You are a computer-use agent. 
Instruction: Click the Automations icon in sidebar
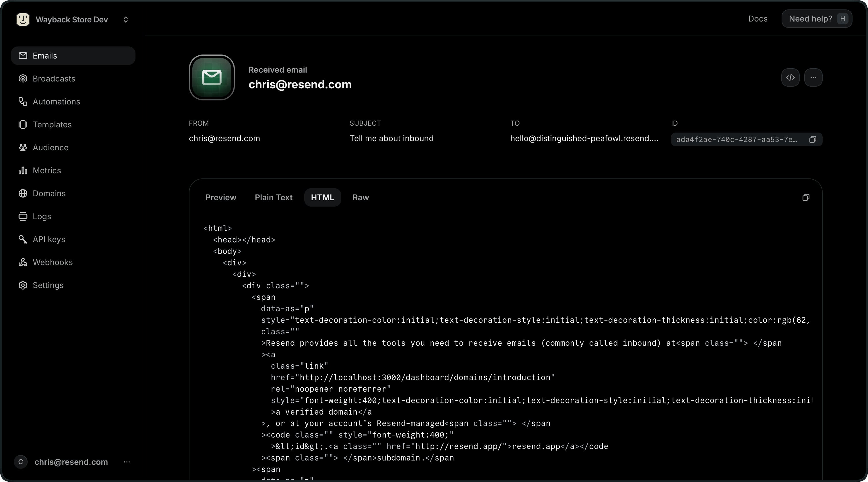(23, 101)
